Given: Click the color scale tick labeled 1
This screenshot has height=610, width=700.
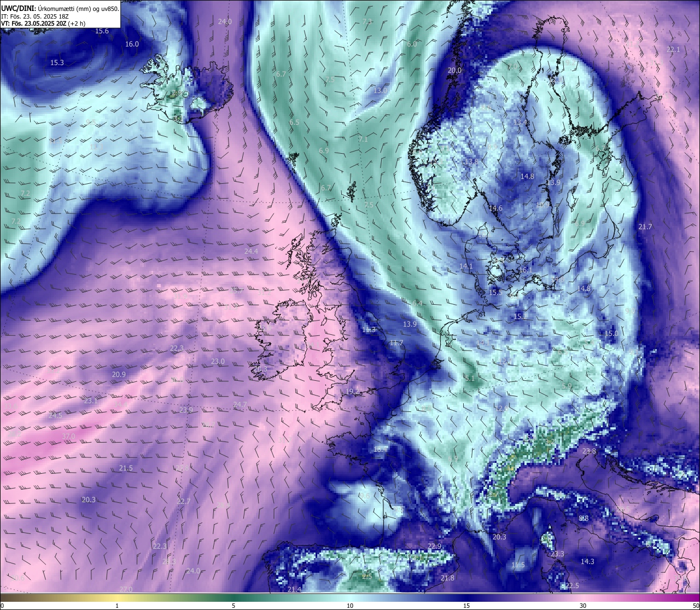Looking at the screenshot, I should point(117,606).
